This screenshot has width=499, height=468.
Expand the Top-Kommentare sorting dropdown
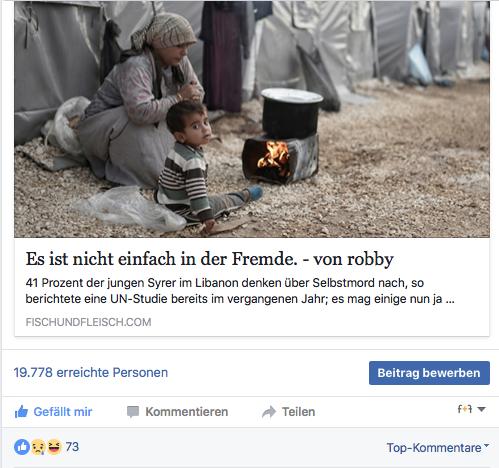[x=438, y=447]
